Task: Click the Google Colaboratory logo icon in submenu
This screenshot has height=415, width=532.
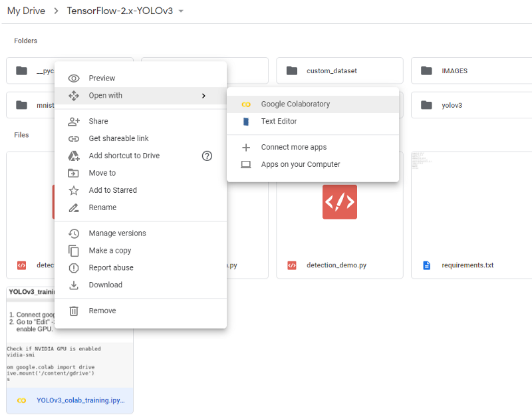Action: tap(246, 104)
